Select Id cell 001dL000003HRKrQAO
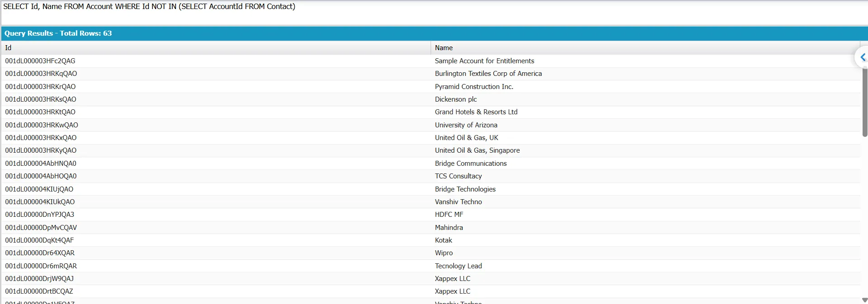 coord(40,87)
